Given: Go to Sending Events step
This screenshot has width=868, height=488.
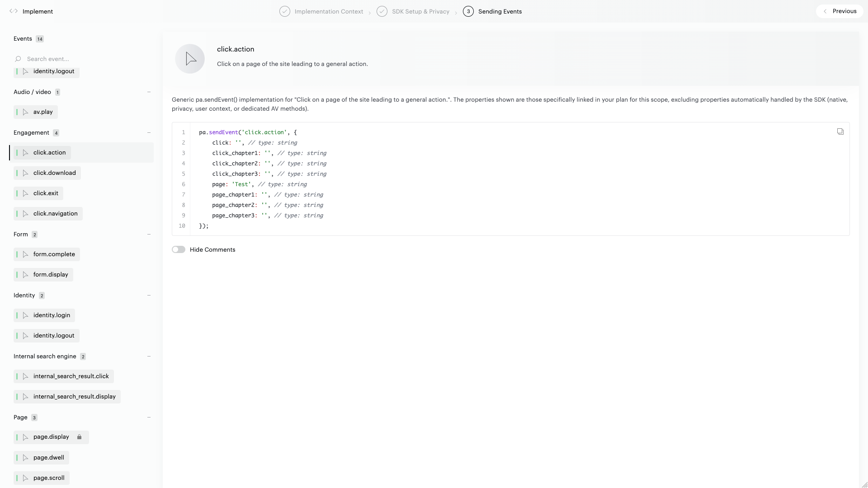Looking at the screenshot, I should coord(500,11).
